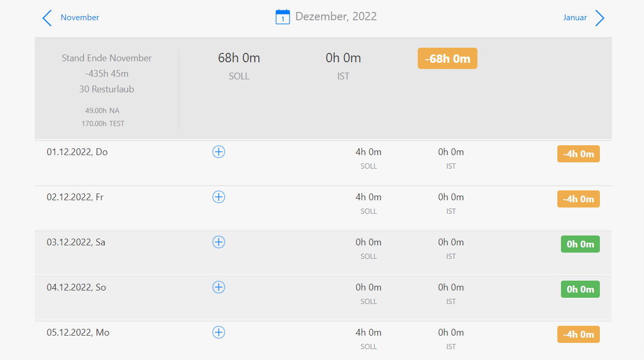The image size is (644, 360).
Task: Open the calendar date picker icon
Action: (282, 17)
